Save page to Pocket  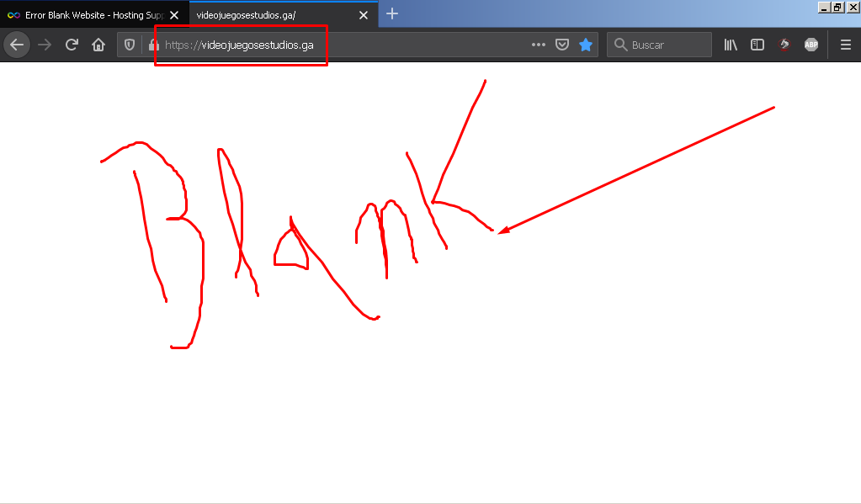(x=562, y=45)
